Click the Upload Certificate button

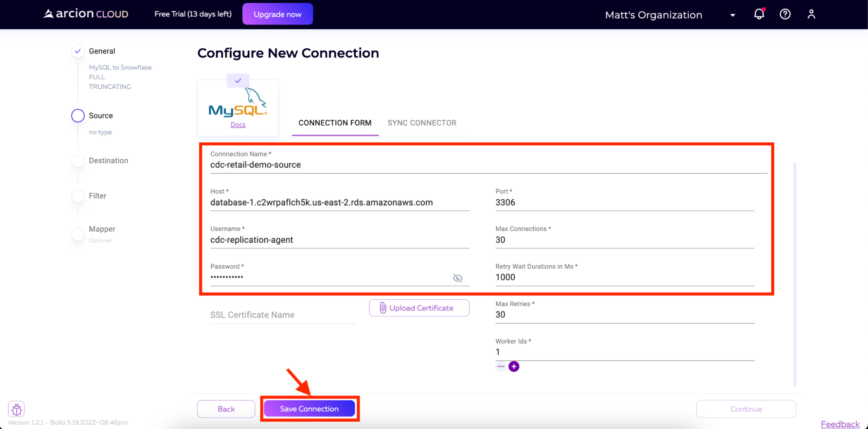click(x=419, y=308)
